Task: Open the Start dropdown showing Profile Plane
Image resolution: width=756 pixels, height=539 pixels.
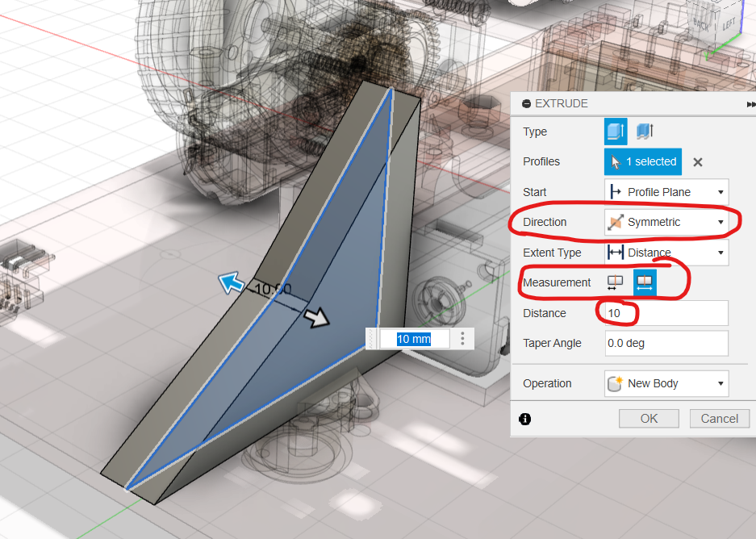Action: click(x=666, y=192)
